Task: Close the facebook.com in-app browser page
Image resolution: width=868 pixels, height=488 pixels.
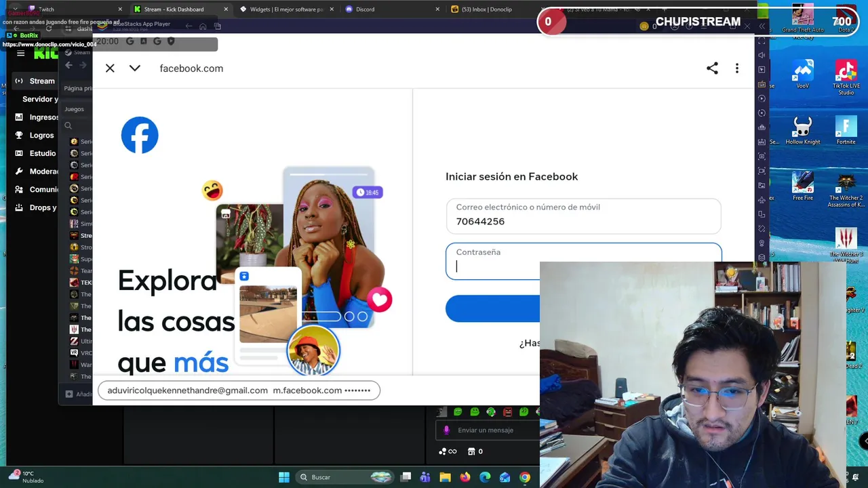Action: (x=110, y=68)
